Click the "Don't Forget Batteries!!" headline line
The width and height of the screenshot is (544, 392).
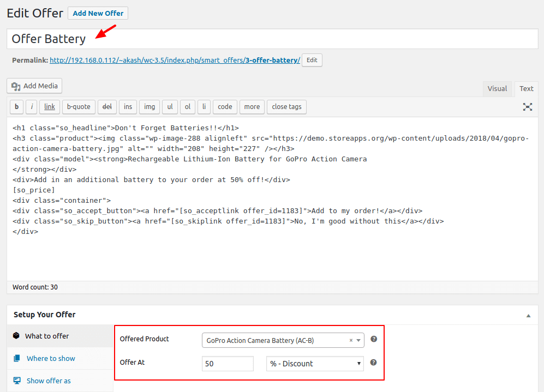pos(125,128)
